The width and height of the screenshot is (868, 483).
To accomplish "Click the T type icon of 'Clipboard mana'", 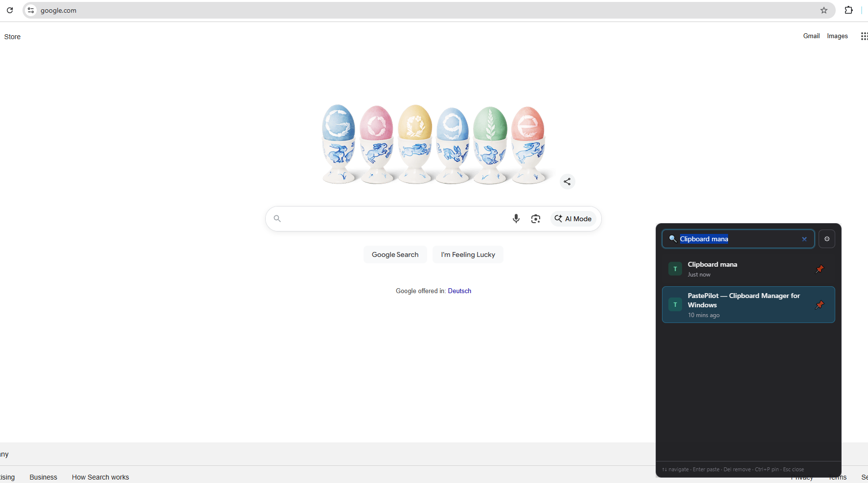I will click(675, 269).
